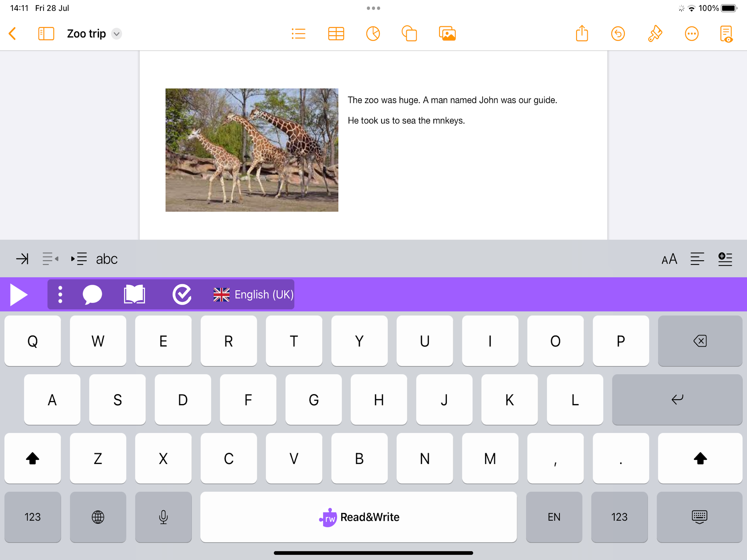Tap the Wi-Fi status icon
The image size is (747, 560).
click(x=691, y=8)
